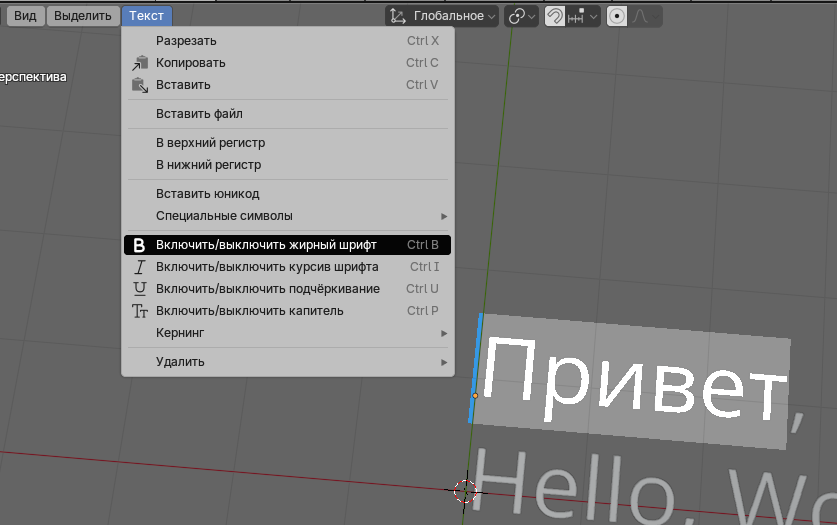
Task: Click the blue text cursor before Привет
Action: click(x=476, y=368)
